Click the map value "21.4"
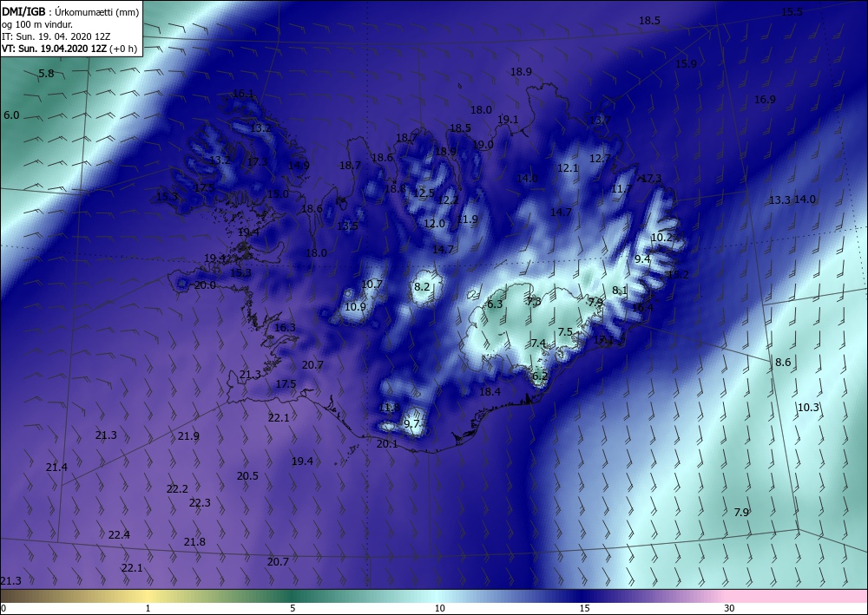 pos(56,468)
